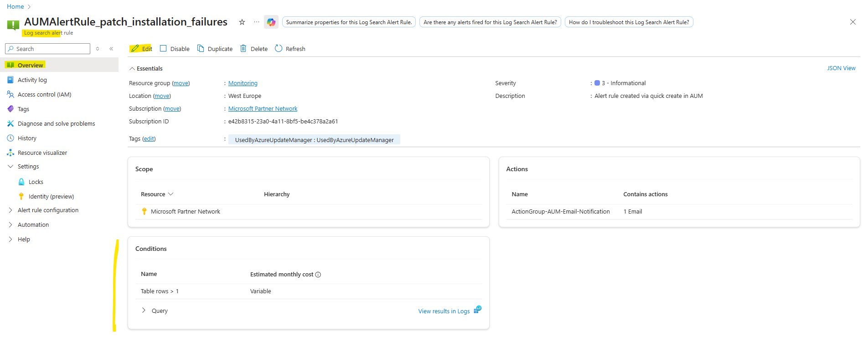Click the Edit pencil icon

coord(135,49)
